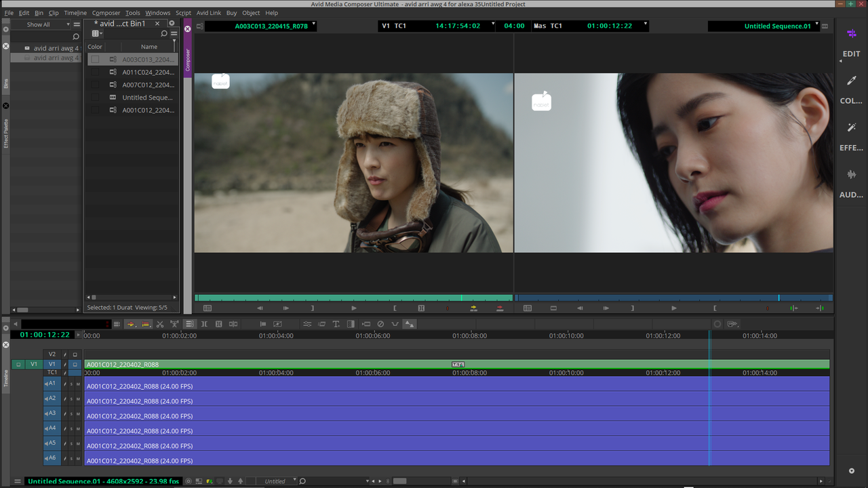This screenshot has height=488, width=868.
Task: Click the Quick Transition icon in timeline toolbar
Action: (351, 324)
